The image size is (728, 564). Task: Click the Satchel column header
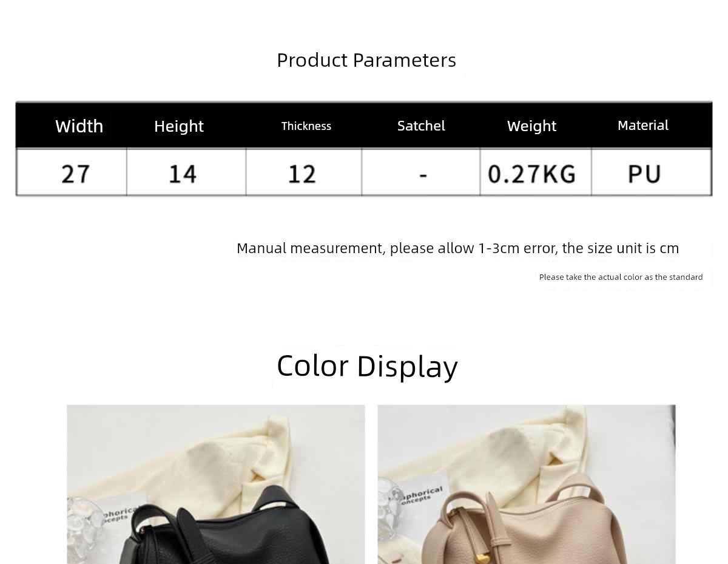421,126
